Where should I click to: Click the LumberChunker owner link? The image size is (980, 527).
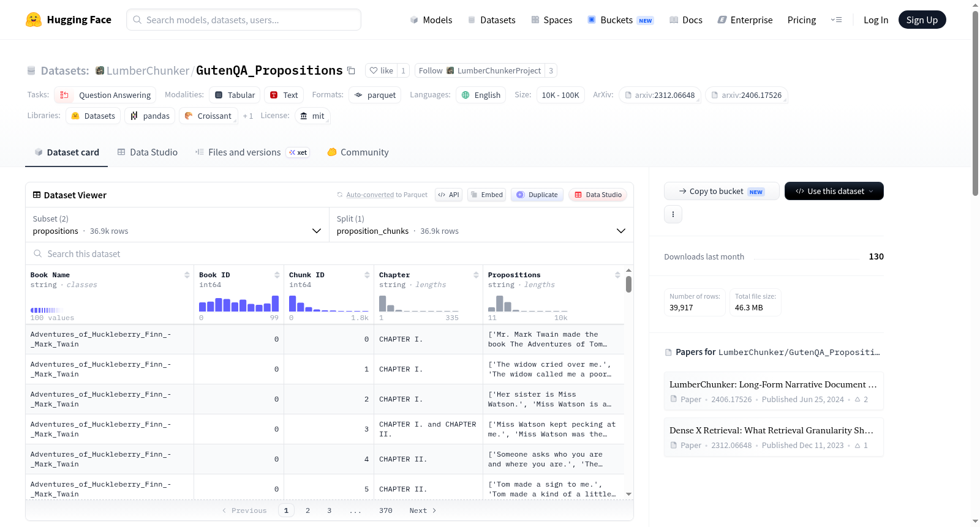click(148, 70)
